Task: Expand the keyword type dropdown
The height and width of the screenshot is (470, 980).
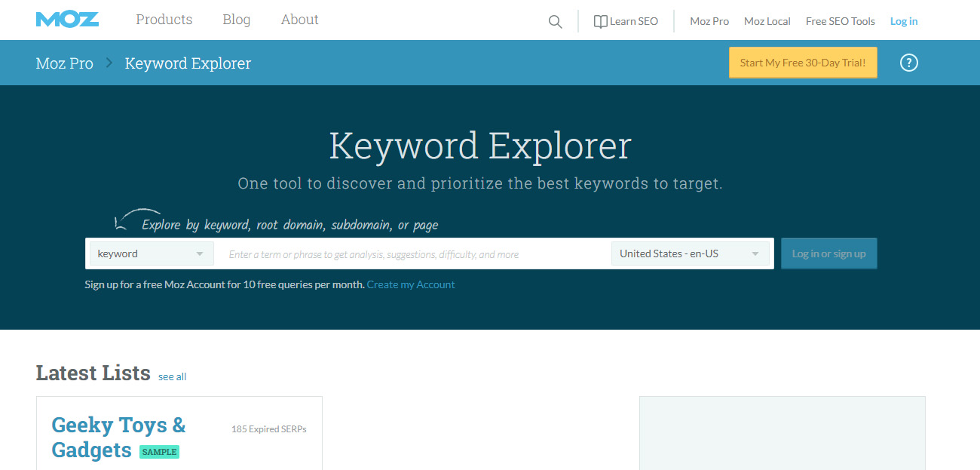Action: [152, 253]
